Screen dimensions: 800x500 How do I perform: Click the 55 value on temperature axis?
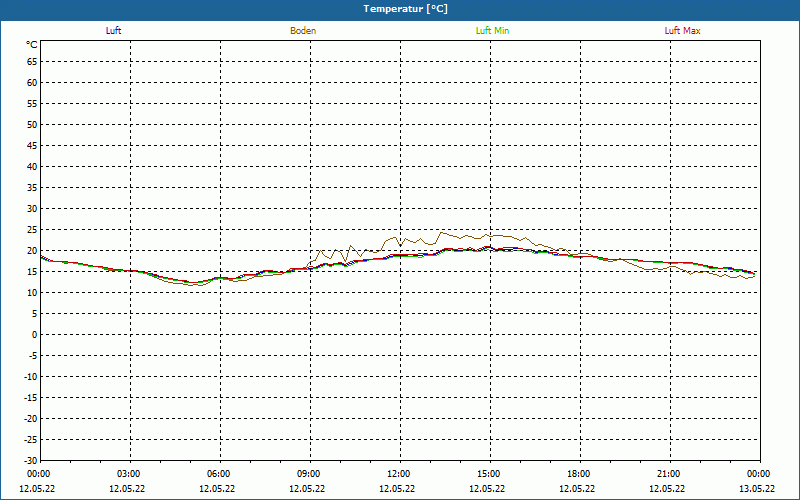(x=32, y=104)
